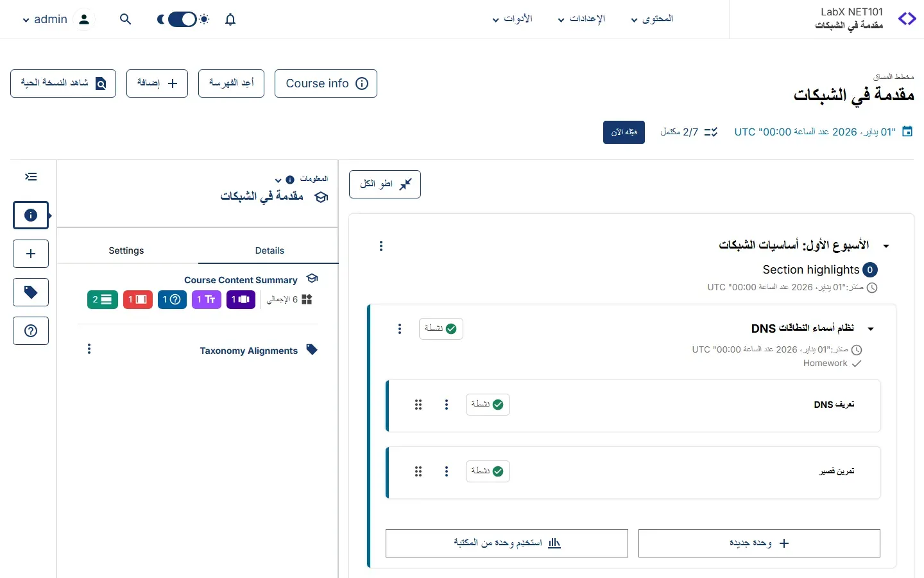
Task: Click the أعد الفهرسة button
Action: 232,83
